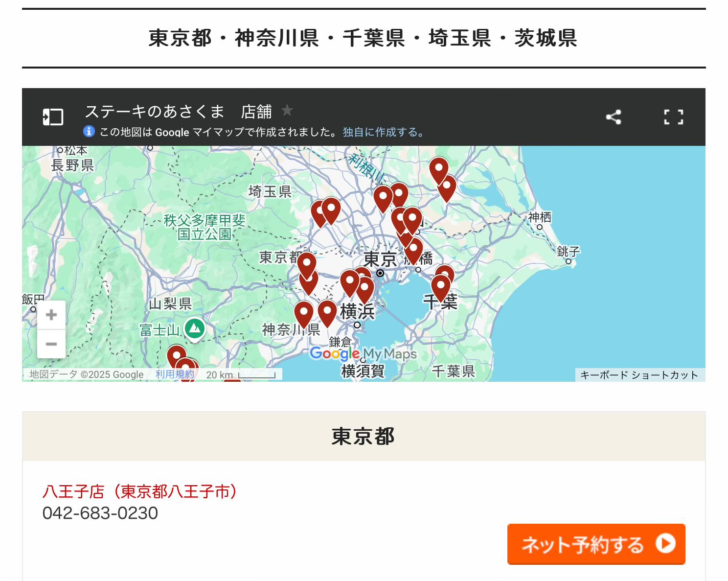Select the store pin nearest 神奈川県 label

(303, 314)
